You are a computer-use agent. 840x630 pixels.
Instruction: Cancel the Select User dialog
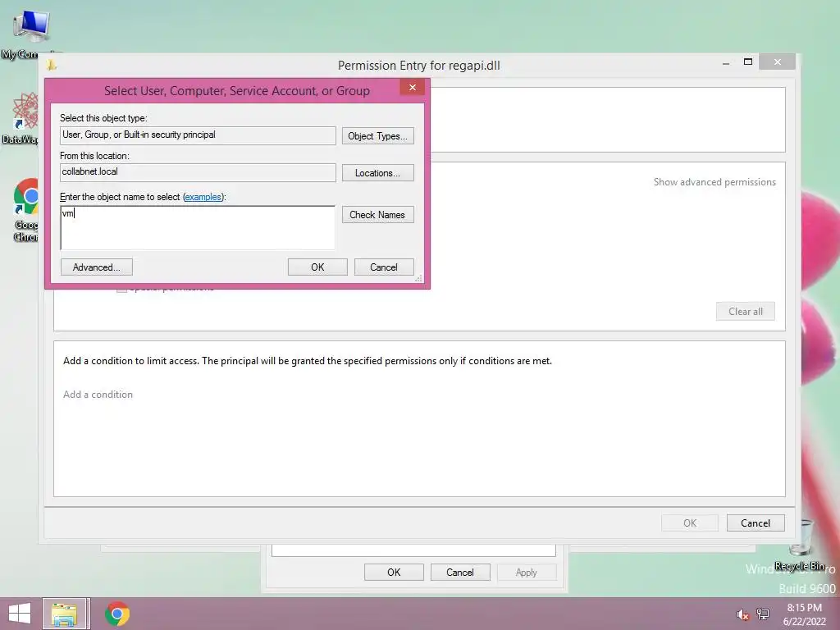coord(384,267)
